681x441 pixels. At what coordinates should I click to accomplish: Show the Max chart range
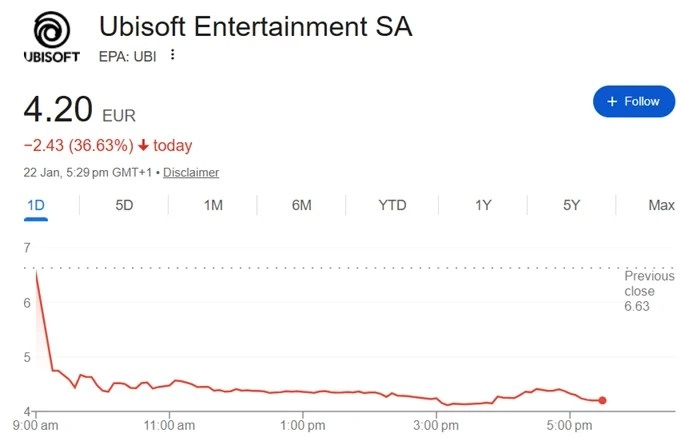[x=661, y=205]
